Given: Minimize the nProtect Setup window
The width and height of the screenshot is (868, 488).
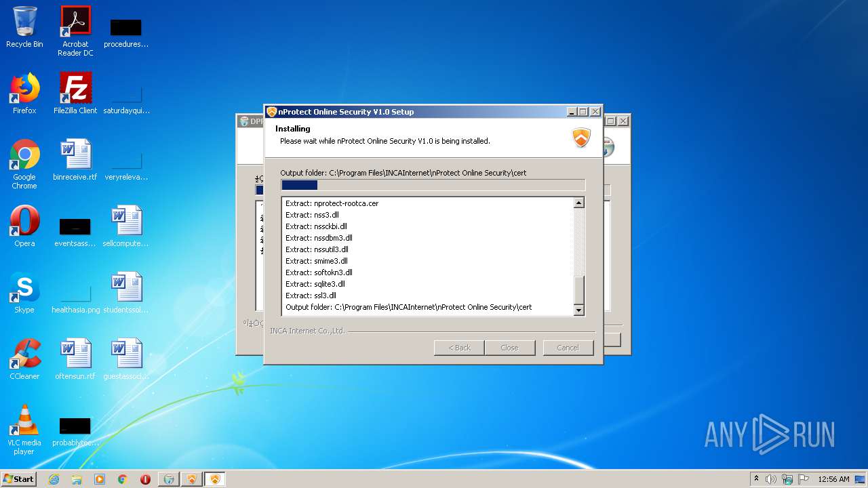Looking at the screenshot, I should point(572,112).
